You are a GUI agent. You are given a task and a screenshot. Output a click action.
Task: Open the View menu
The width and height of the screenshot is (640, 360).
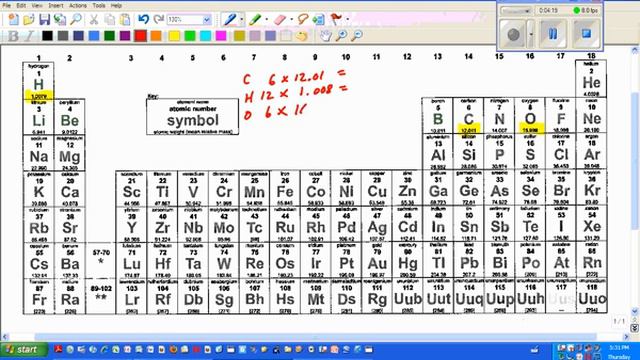[37, 6]
